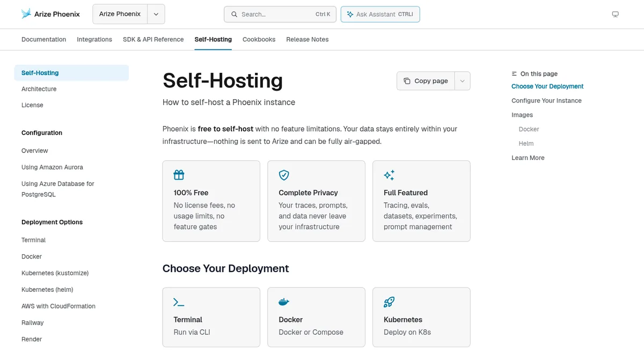Viewport: 644px width, 353px height.
Task: Open Kubernetes (helm) sidebar page
Action: 47,290
